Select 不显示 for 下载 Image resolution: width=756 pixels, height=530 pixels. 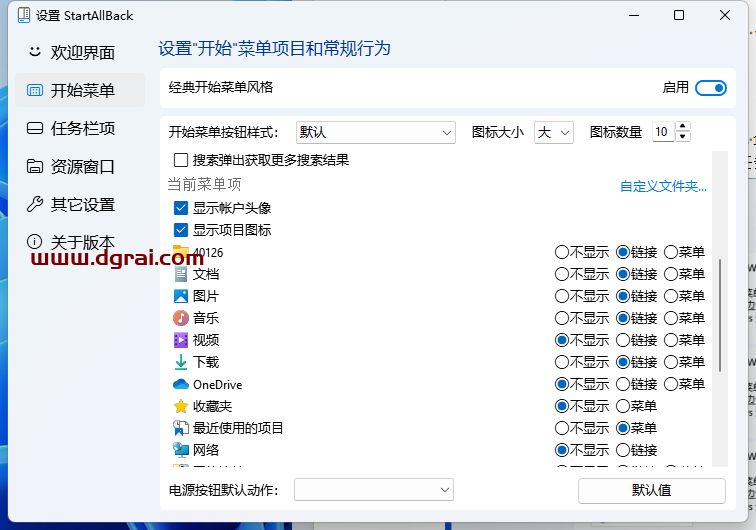(x=561, y=362)
